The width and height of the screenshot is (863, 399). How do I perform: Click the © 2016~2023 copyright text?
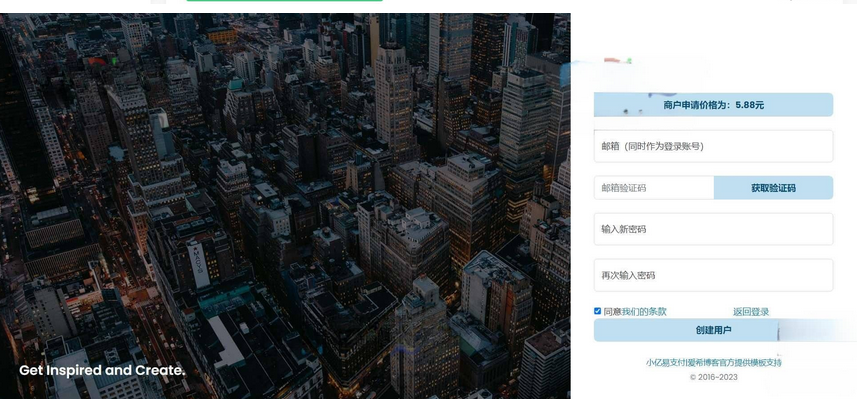point(713,377)
